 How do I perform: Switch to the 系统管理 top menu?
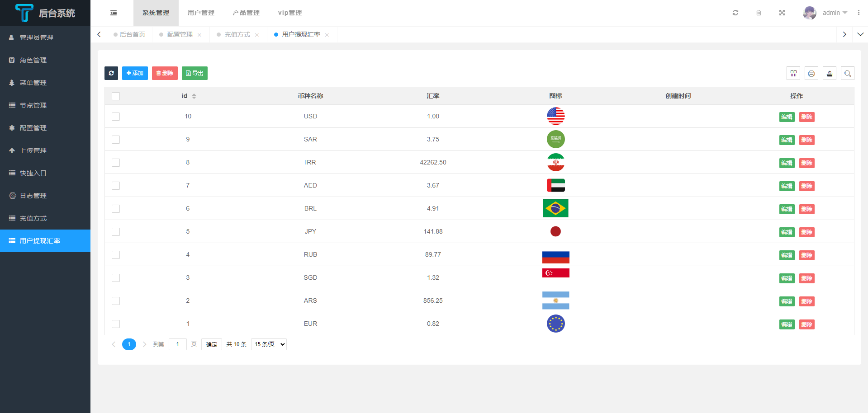point(156,13)
